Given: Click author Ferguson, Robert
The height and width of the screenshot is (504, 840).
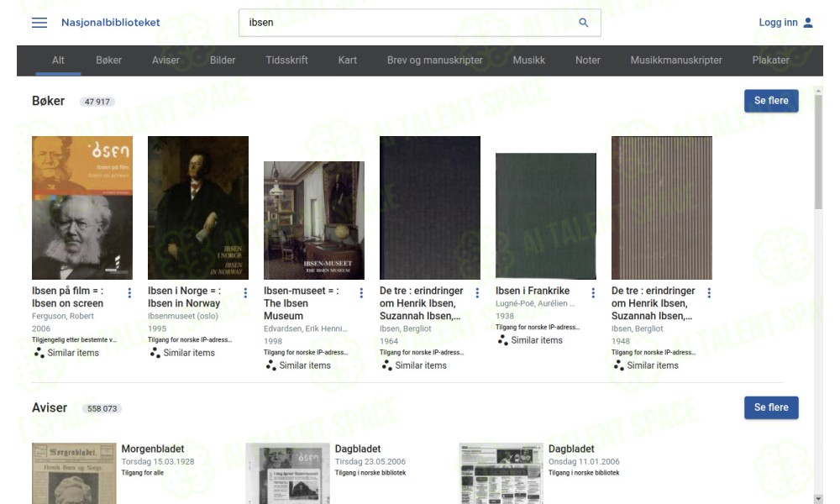Looking at the screenshot, I should [x=63, y=316].
